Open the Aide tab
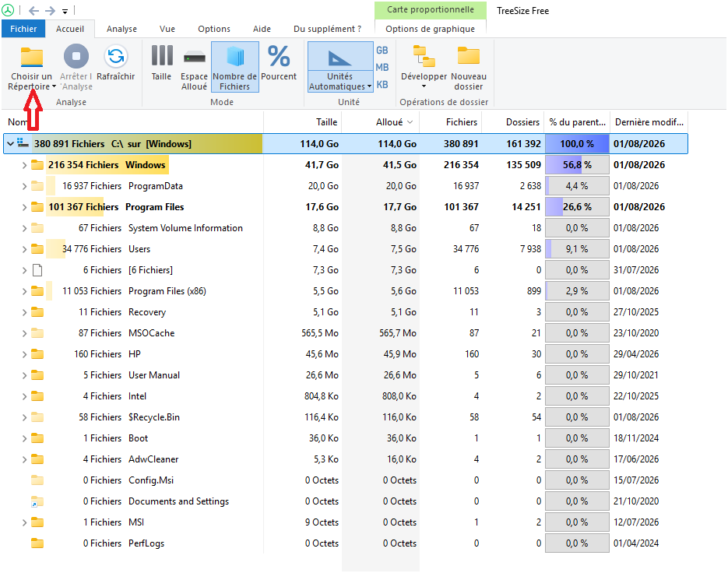The width and height of the screenshot is (728, 573). [262, 29]
